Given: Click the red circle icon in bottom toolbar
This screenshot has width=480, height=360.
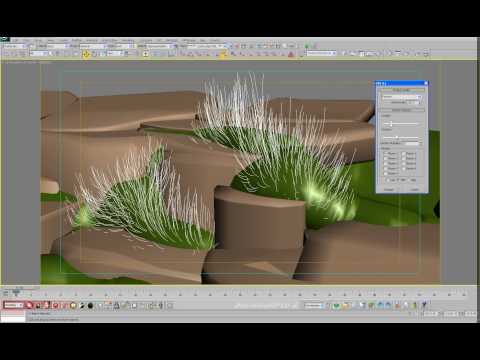Looking at the screenshot, I should tap(29, 305).
